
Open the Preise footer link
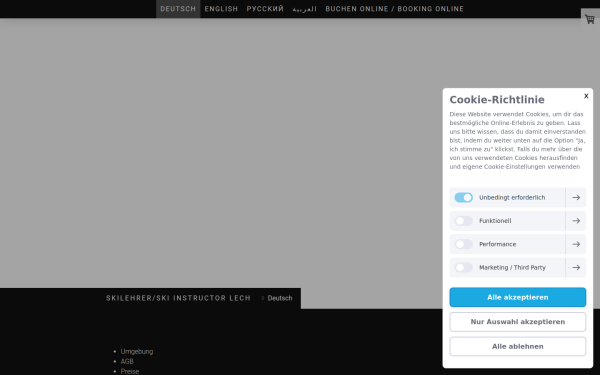[130, 371]
